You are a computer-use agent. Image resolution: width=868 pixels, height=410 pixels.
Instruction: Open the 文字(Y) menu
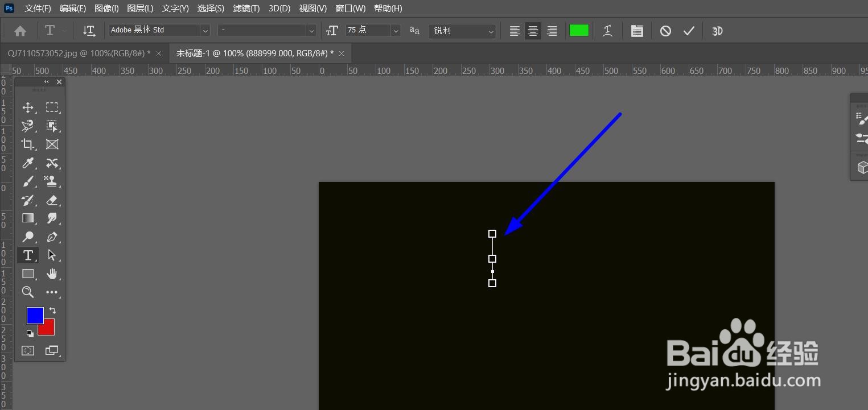click(x=175, y=9)
